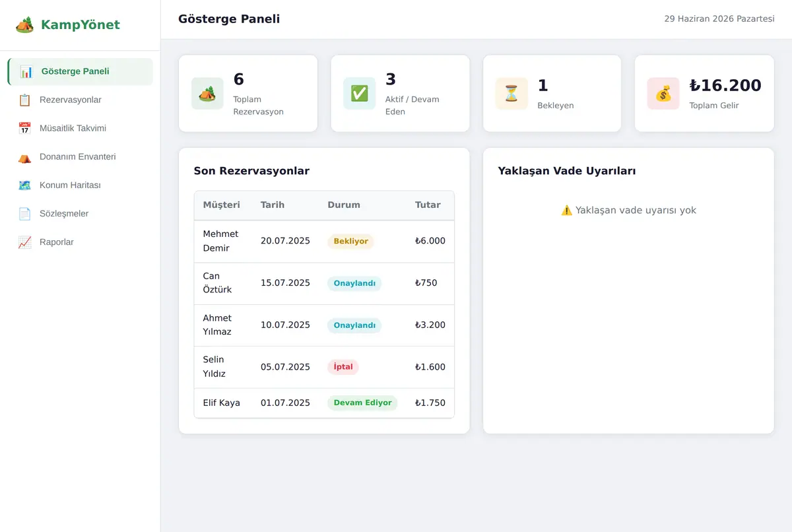Go to the Rezervasyonlar menu item
Viewport: 792px width, 532px height.
click(x=80, y=100)
